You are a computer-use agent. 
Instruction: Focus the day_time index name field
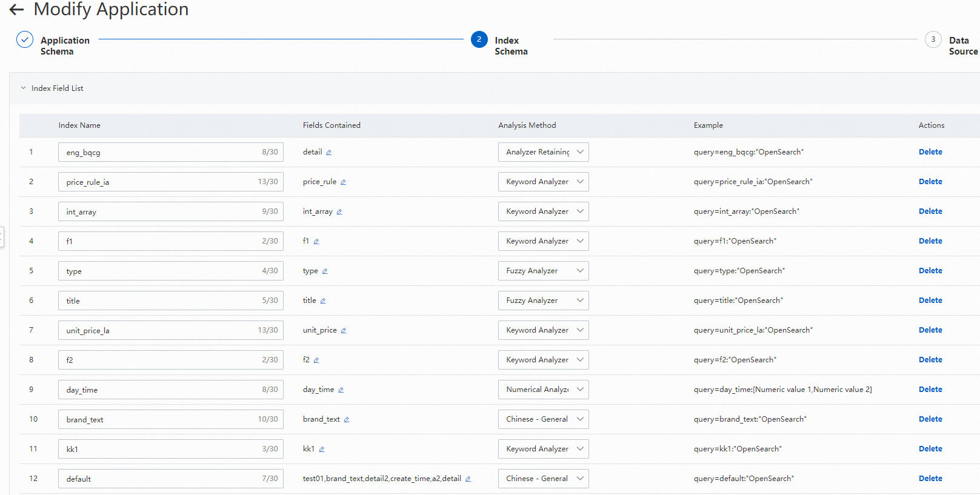[x=171, y=390]
